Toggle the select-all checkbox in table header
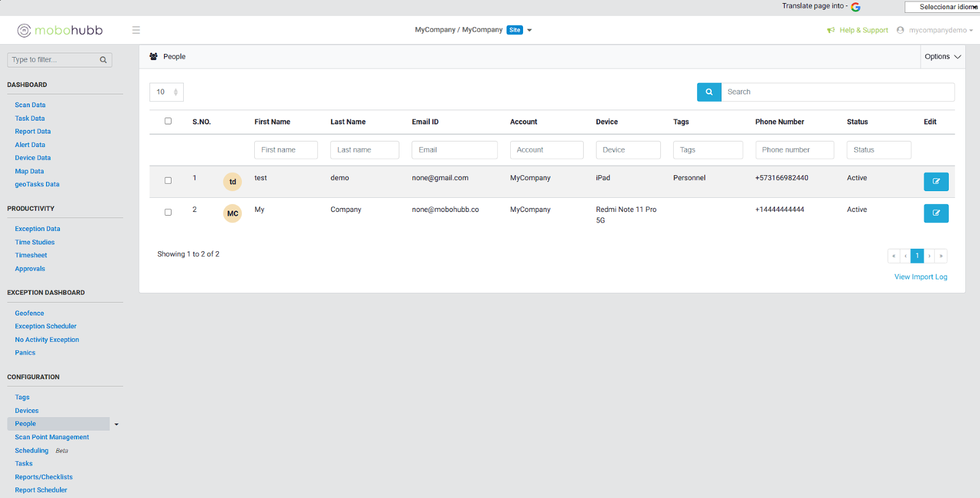This screenshot has width=980, height=498. [x=168, y=121]
